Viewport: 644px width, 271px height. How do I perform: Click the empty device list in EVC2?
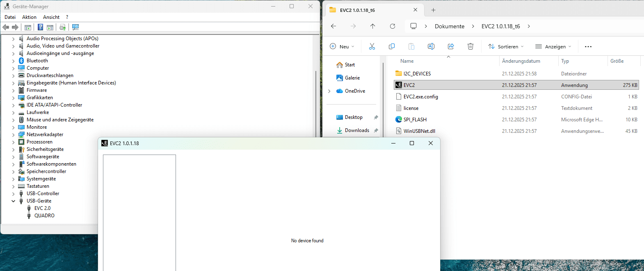(139, 212)
